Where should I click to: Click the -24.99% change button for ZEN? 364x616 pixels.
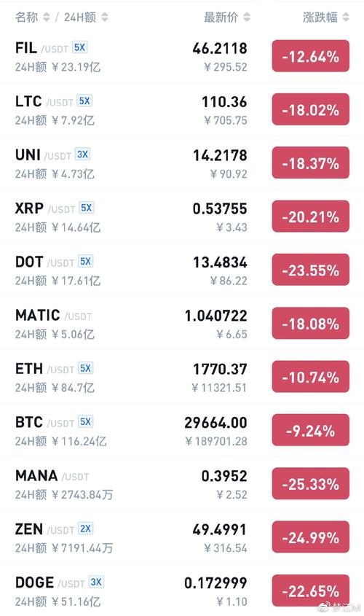click(x=311, y=537)
